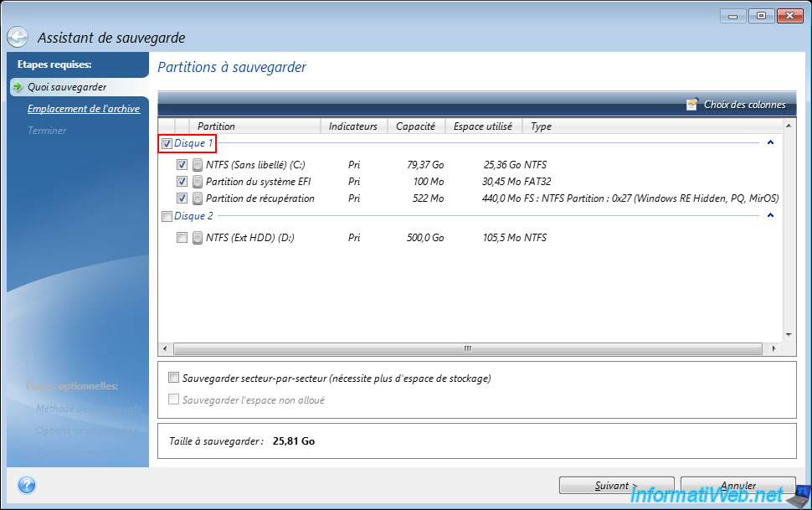Enable Sauvegarder secteur-par-secteur option
This screenshot has width=812, height=510.
pyautogui.click(x=174, y=379)
